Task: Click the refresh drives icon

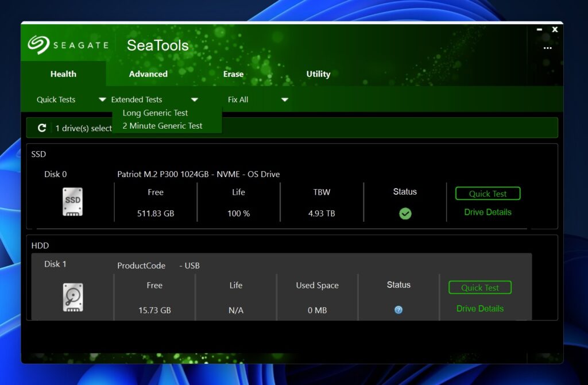Action: click(41, 127)
